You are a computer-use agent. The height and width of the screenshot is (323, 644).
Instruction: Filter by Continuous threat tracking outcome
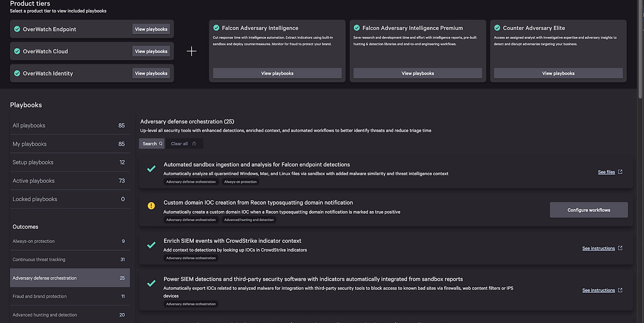(x=70, y=259)
